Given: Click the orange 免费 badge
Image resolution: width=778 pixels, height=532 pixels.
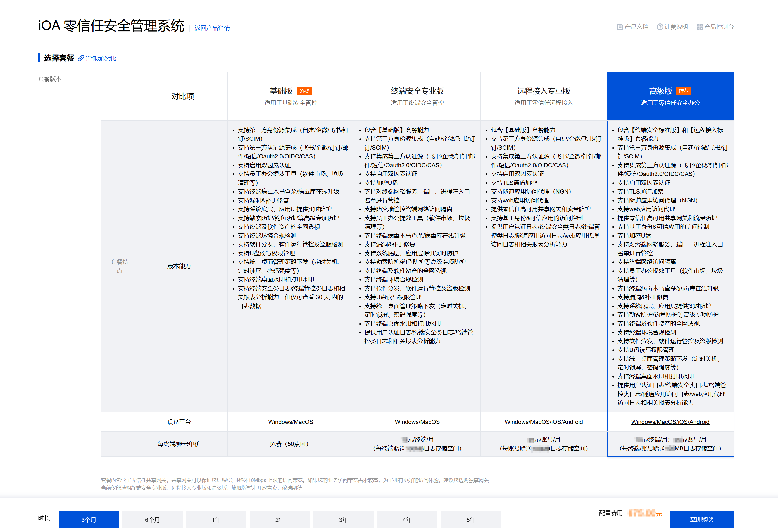Looking at the screenshot, I should tap(304, 91).
